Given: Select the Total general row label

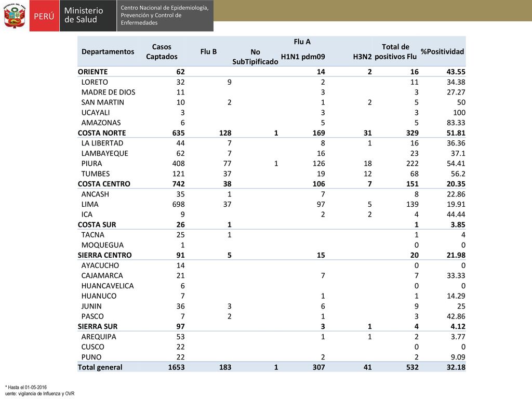Looking at the screenshot, I should [100, 367].
